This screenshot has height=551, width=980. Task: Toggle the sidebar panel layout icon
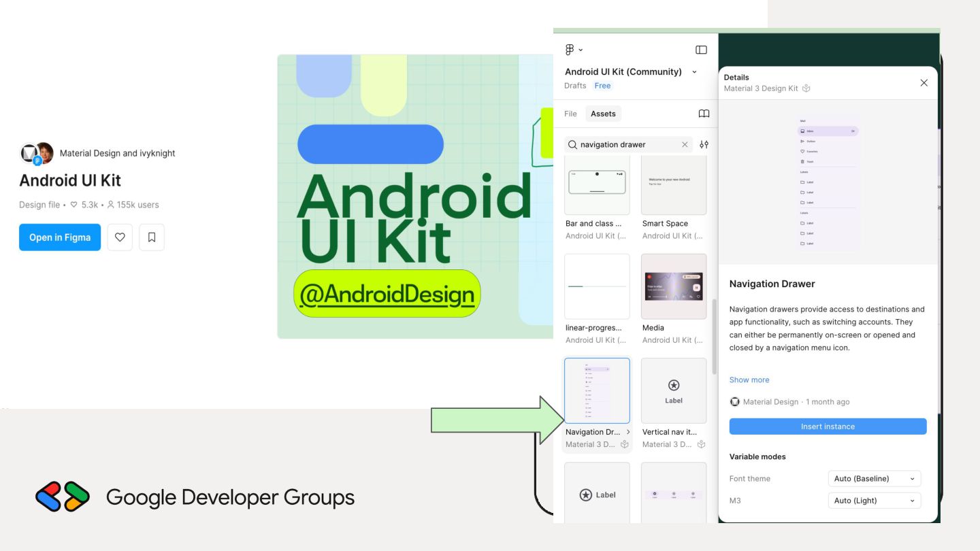click(701, 50)
